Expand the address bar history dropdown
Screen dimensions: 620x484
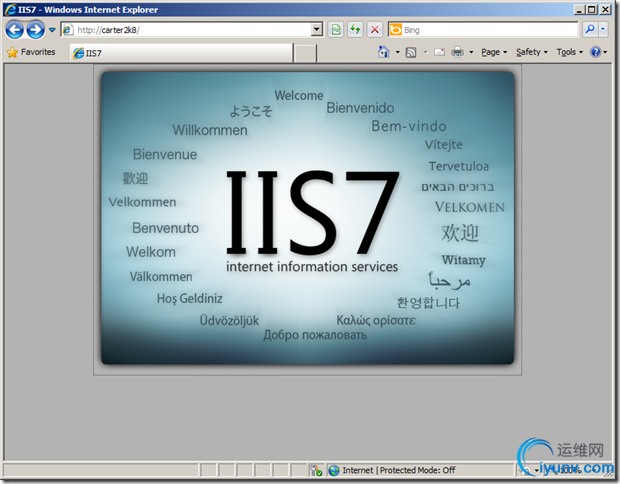click(x=317, y=30)
